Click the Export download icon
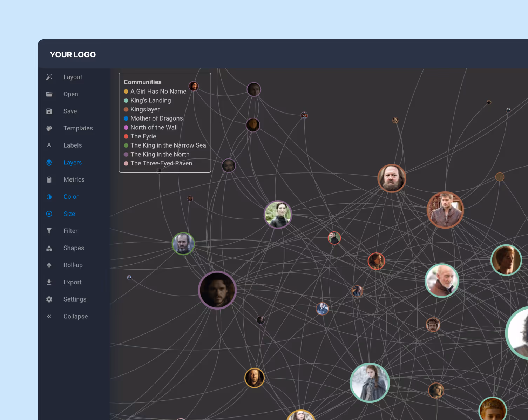This screenshot has width=528, height=420. point(49,282)
